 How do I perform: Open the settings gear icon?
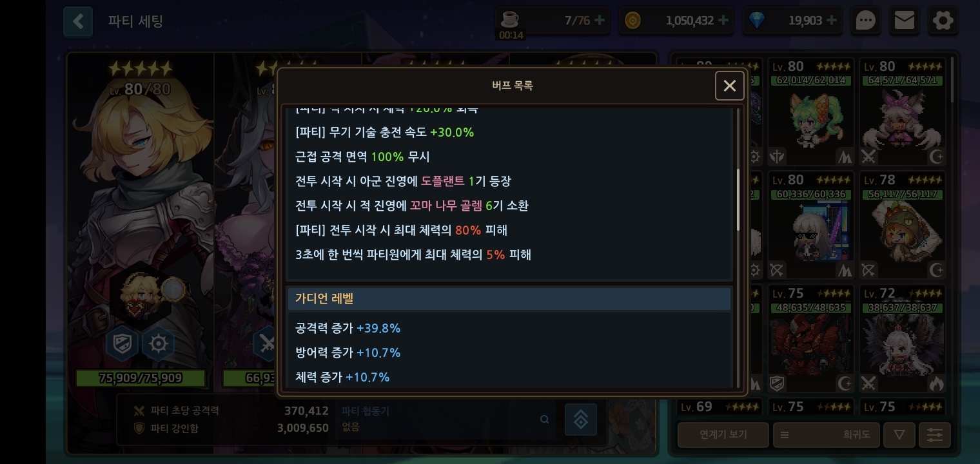943,21
